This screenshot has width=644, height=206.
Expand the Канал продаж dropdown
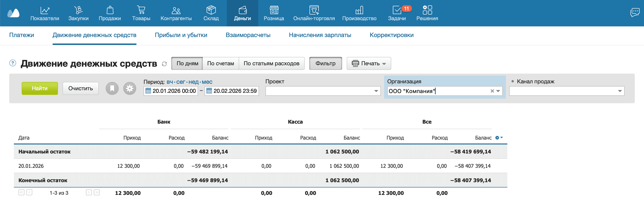(x=620, y=91)
